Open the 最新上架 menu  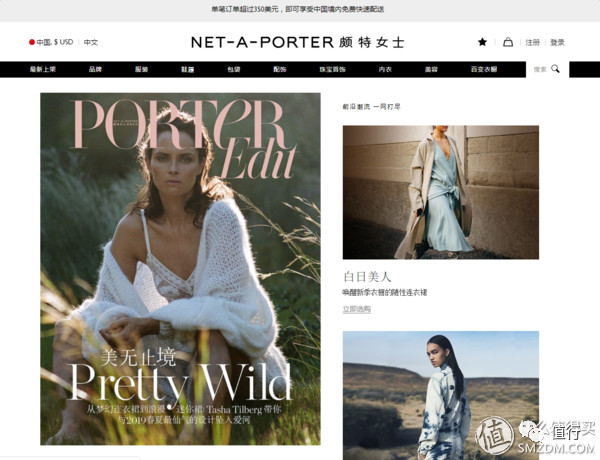[43, 69]
